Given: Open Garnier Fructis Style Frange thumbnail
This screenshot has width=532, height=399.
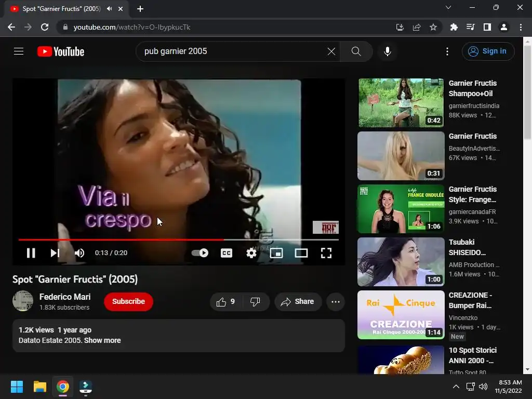Looking at the screenshot, I should tap(401, 209).
